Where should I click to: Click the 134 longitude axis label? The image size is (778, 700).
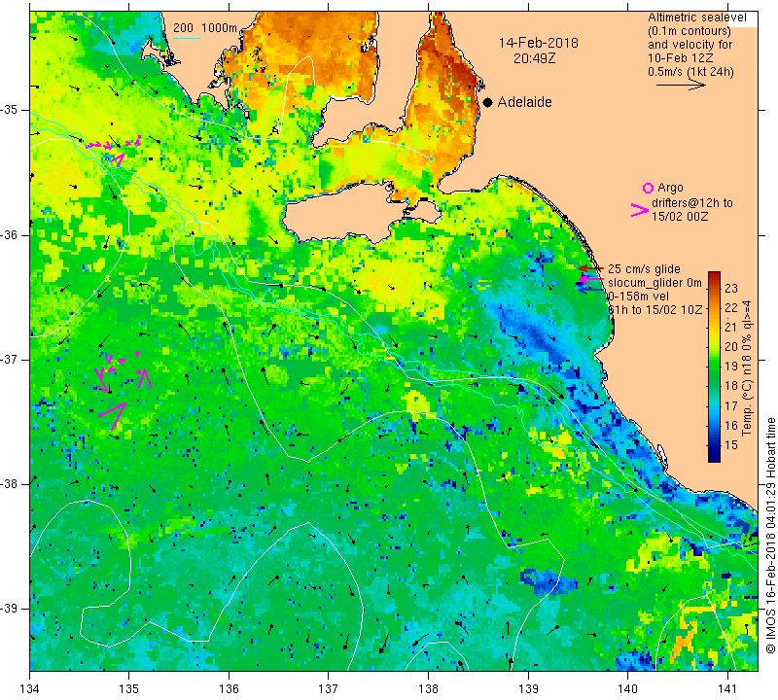[30, 688]
